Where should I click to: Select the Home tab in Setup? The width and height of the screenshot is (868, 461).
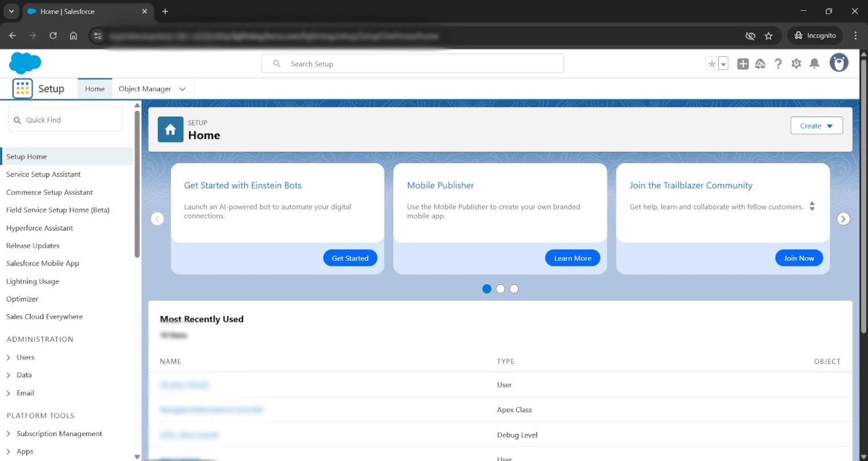click(x=94, y=89)
